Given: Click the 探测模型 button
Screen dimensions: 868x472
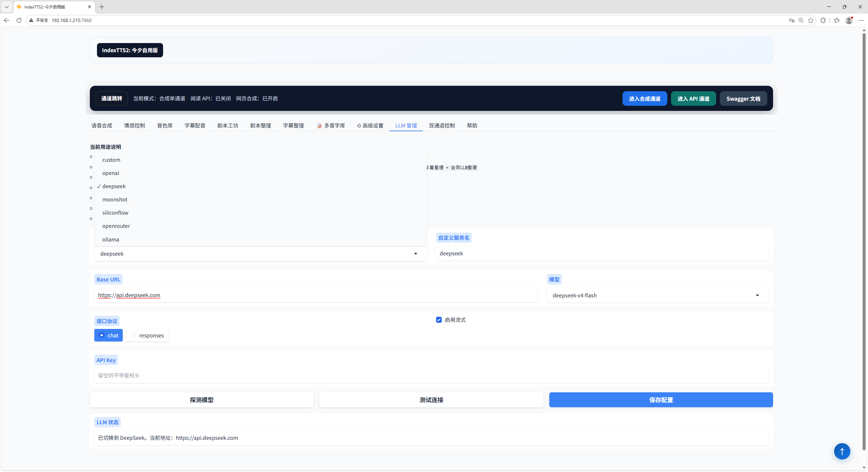Looking at the screenshot, I should pyautogui.click(x=201, y=400).
